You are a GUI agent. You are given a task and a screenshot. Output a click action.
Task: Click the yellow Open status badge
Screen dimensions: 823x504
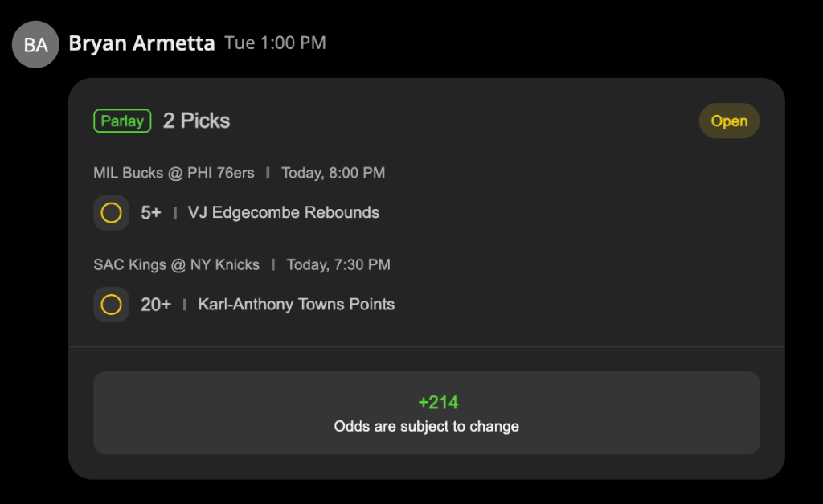(x=729, y=121)
